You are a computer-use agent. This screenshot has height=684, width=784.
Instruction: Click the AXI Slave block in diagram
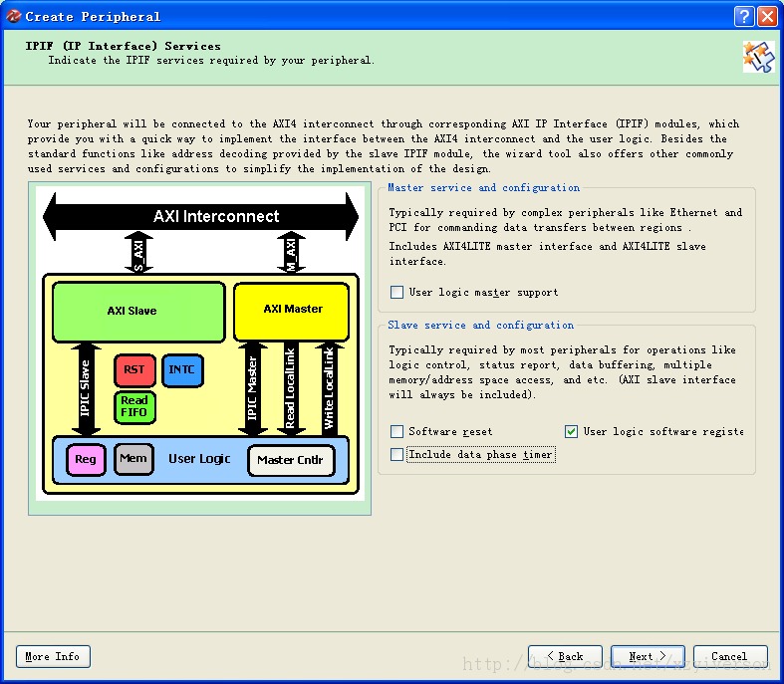138,312
